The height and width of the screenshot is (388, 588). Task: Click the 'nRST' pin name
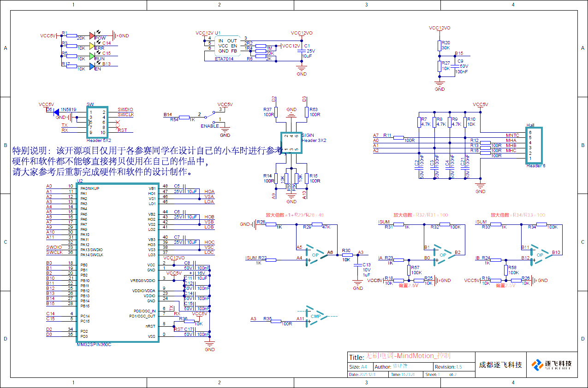[x=150, y=326]
